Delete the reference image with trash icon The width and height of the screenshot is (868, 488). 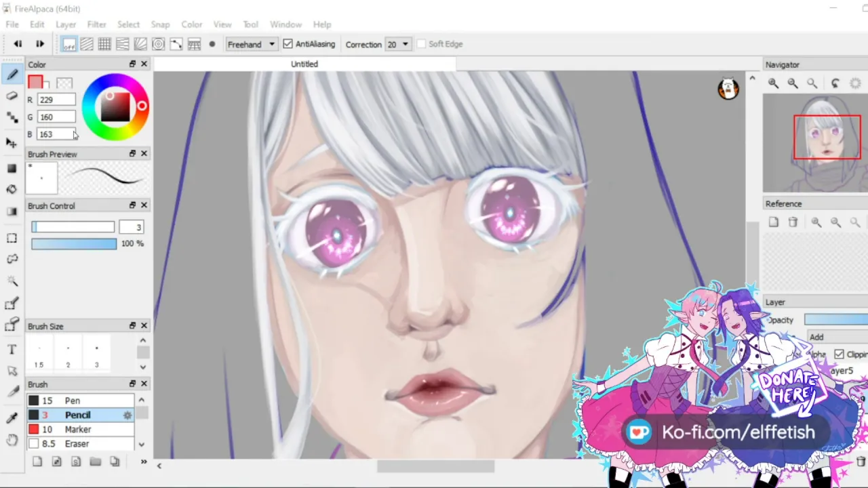click(x=793, y=222)
